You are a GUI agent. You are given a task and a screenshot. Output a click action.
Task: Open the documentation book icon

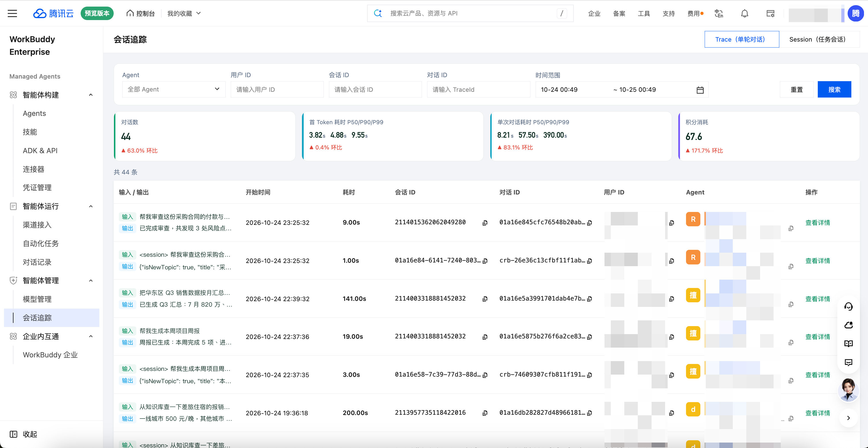point(848,343)
